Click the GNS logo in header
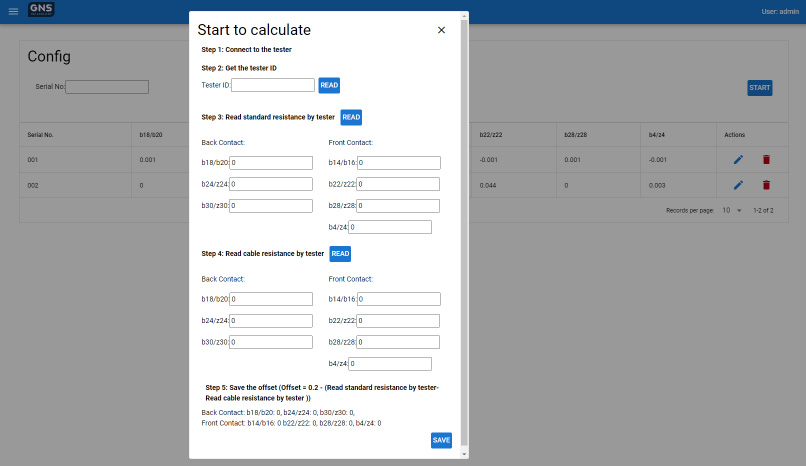 pos(42,11)
